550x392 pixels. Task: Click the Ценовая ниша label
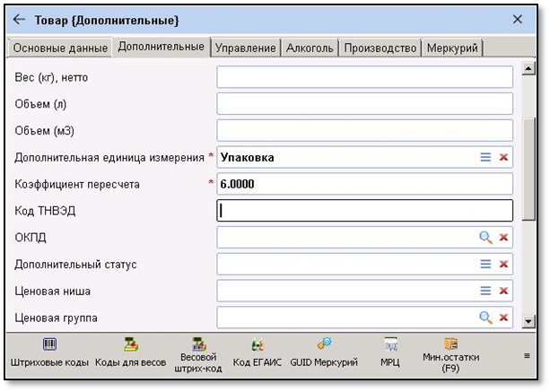coord(53,291)
